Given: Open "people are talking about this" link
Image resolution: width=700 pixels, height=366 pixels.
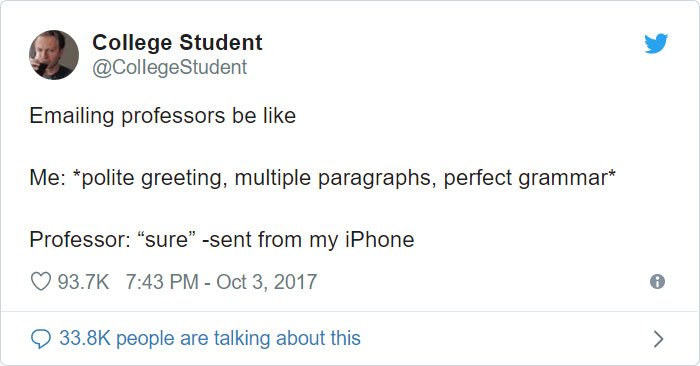Looking at the screenshot, I should point(238,338).
